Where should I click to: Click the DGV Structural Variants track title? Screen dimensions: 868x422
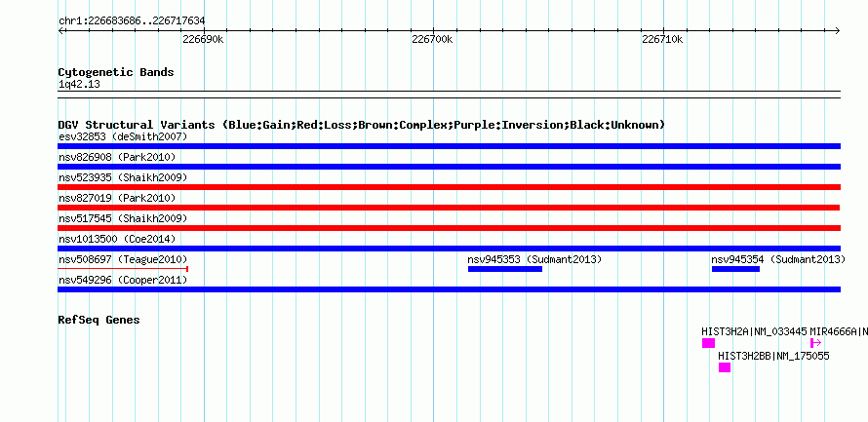pyautogui.click(x=362, y=125)
